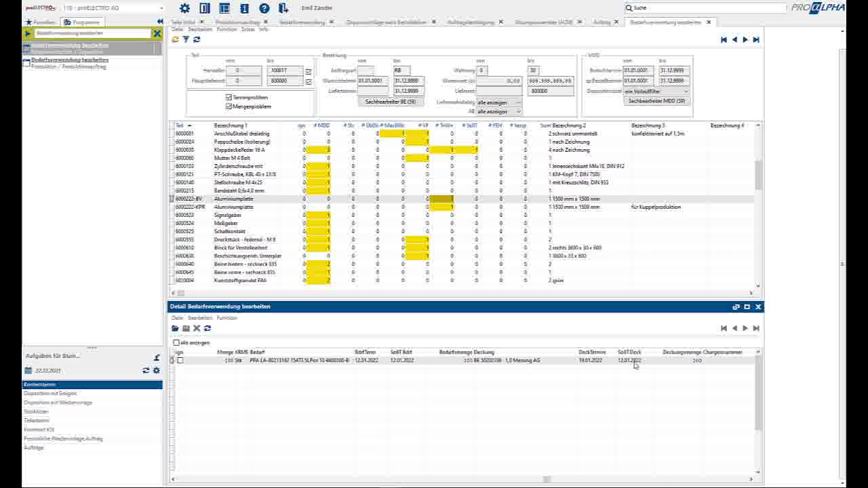Select the Dispositionen mit Ereignis task
Viewport: 868px width, 488px height.
[x=51, y=394]
